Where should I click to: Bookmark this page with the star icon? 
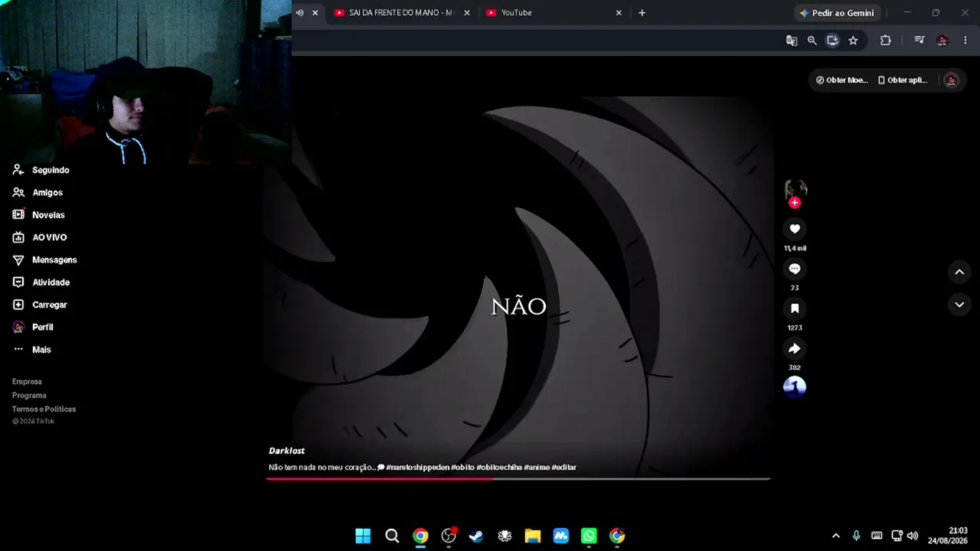(853, 41)
